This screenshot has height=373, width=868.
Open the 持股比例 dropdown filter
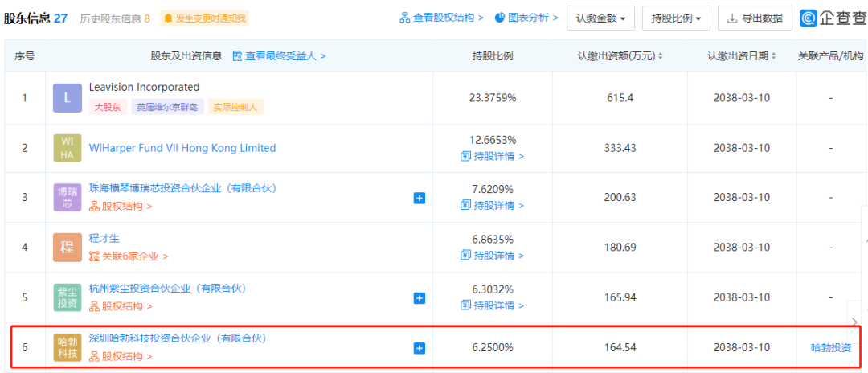pyautogui.click(x=676, y=18)
